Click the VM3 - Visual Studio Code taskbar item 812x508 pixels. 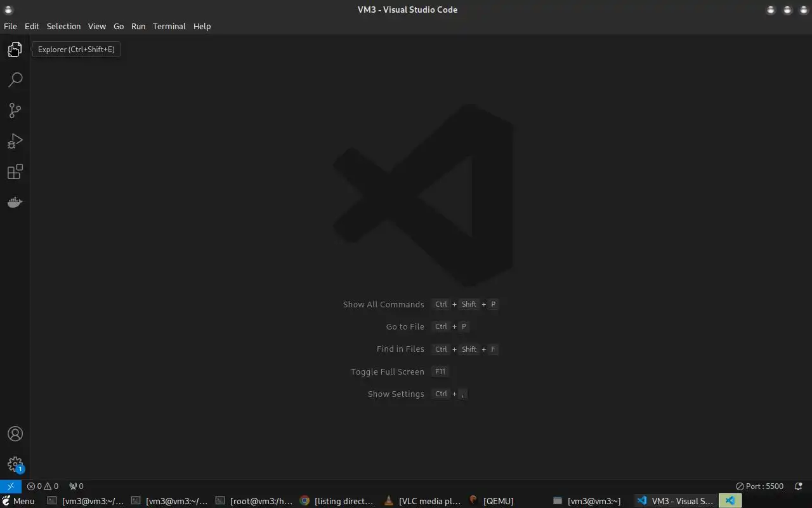[675, 501]
